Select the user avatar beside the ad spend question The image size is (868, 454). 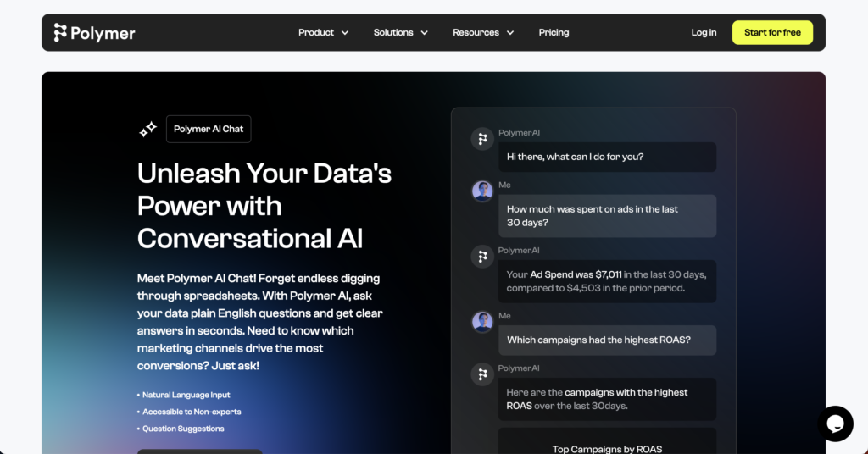pos(482,191)
